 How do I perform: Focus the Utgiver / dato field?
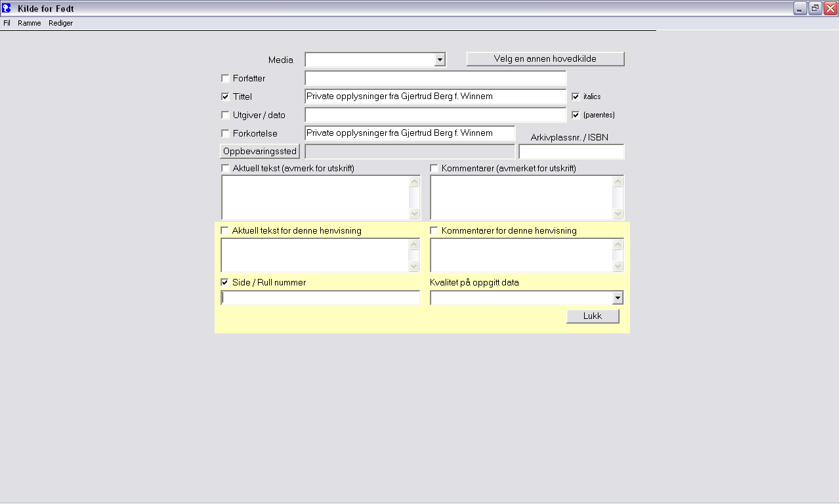[435, 115]
